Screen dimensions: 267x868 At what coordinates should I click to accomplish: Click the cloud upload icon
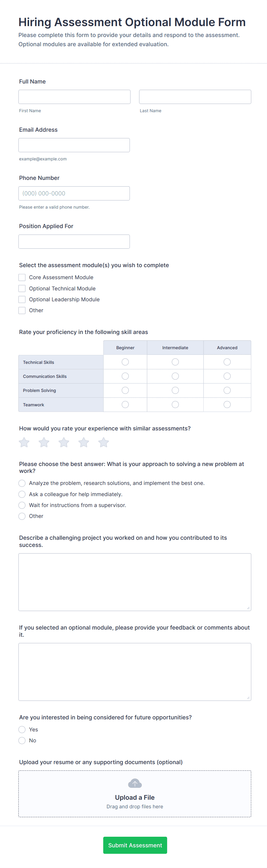point(135,783)
